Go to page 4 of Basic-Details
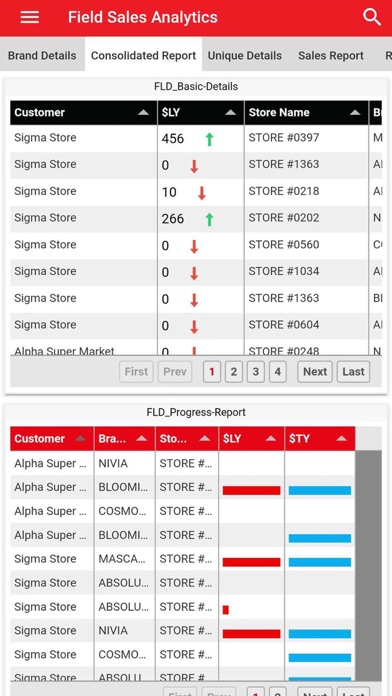Viewport: 392px width, 696px height. pos(277,372)
